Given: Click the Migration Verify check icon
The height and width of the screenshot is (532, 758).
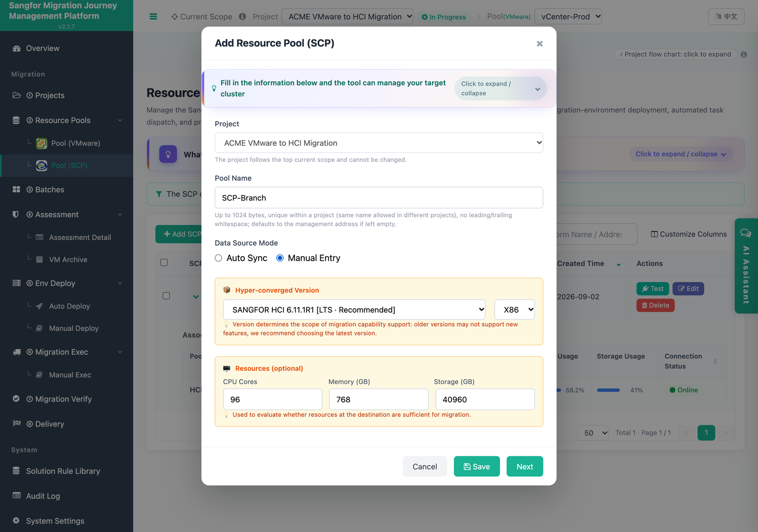Looking at the screenshot, I should point(16,399).
